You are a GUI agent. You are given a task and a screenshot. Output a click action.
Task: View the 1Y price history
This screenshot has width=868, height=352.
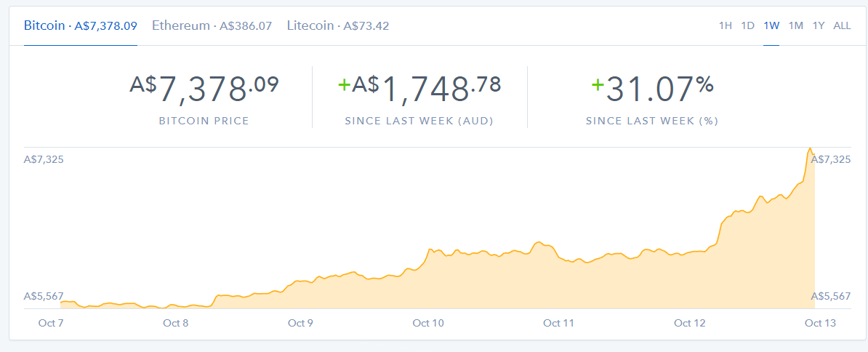(819, 25)
